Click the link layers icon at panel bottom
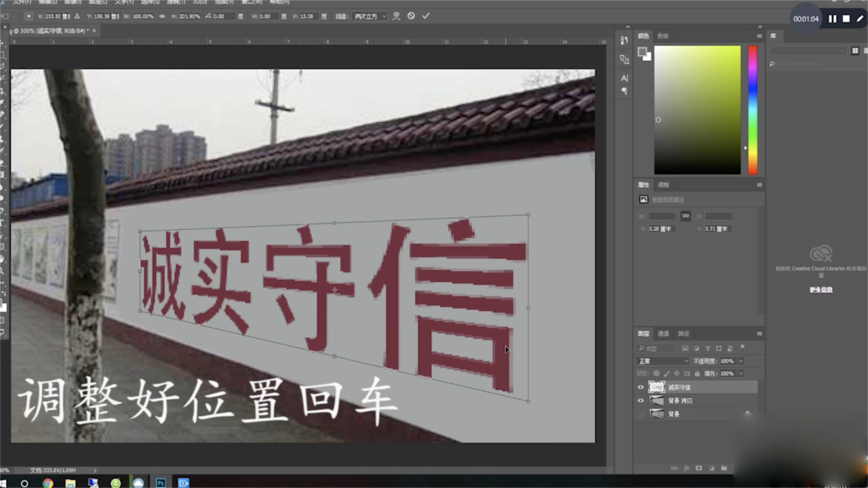 click(673, 468)
